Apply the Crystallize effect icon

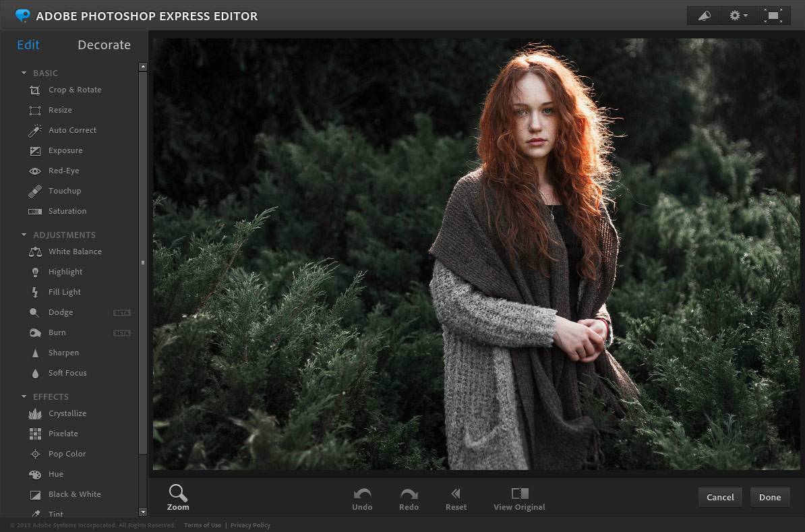(x=35, y=413)
